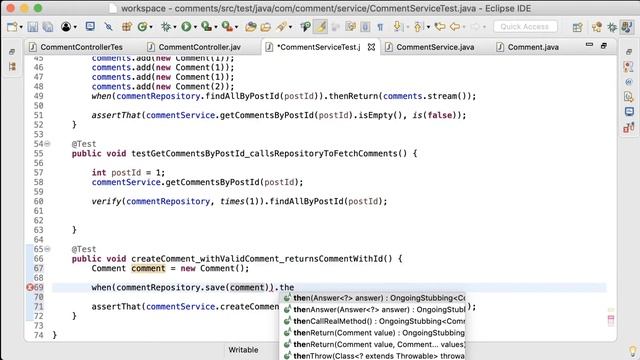
Task: Click the Open Perspective icon
Action: (577, 27)
